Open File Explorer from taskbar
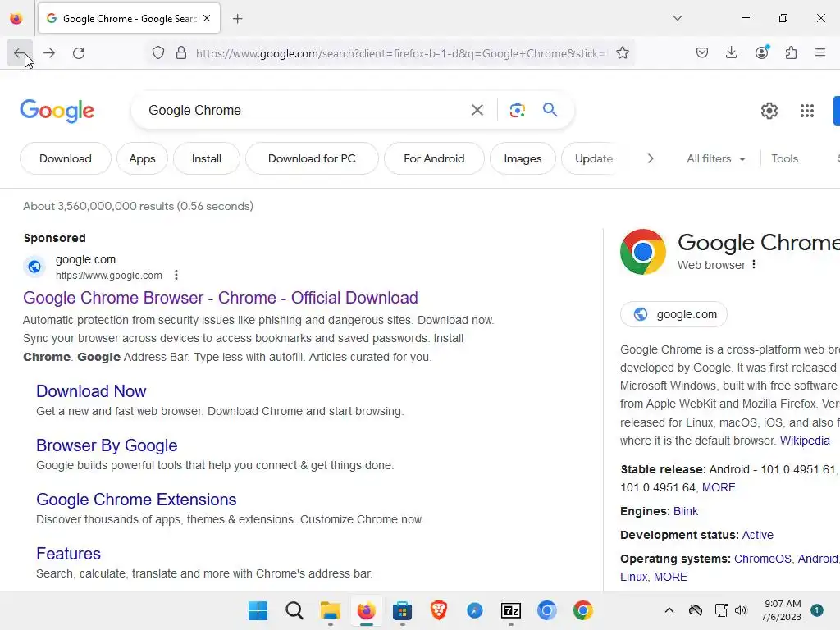Image resolution: width=840 pixels, height=630 pixels. (x=330, y=610)
